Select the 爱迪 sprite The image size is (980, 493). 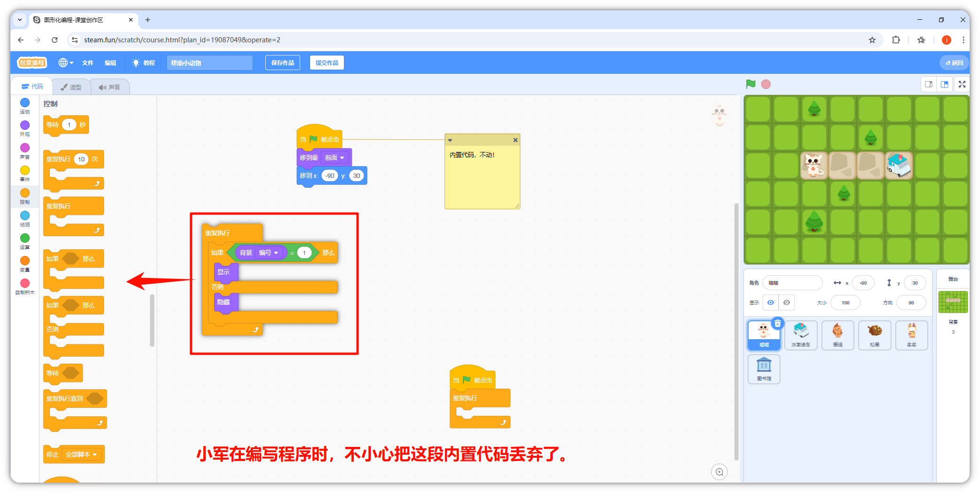(x=838, y=335)
